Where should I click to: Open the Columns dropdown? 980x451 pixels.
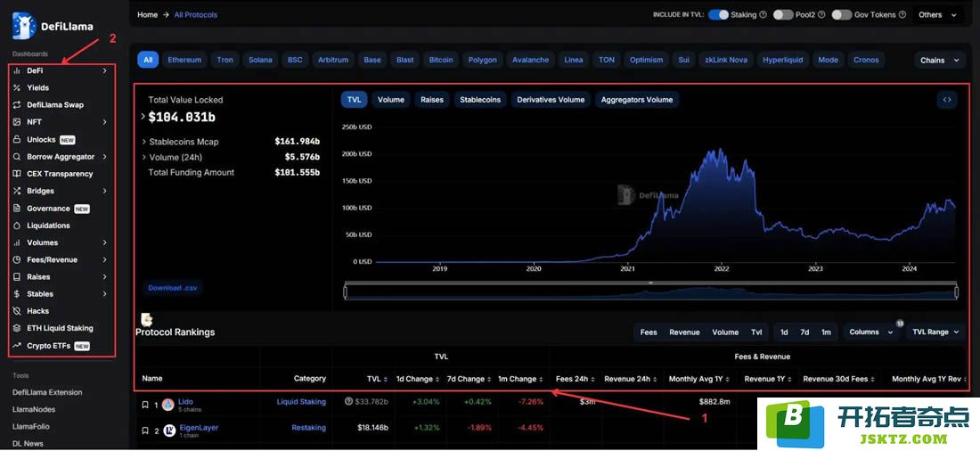871,332
